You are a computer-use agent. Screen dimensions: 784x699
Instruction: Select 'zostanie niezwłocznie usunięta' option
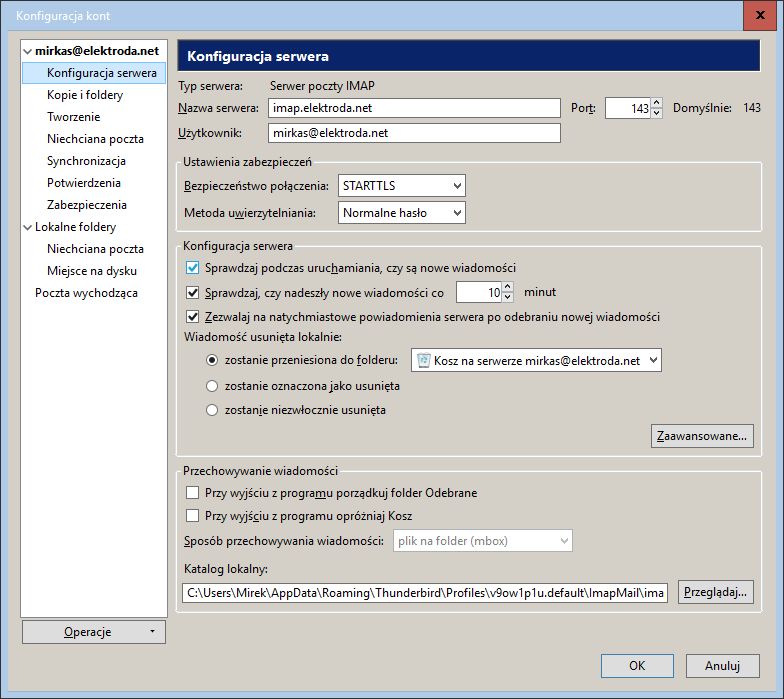(x=212, y=410)
